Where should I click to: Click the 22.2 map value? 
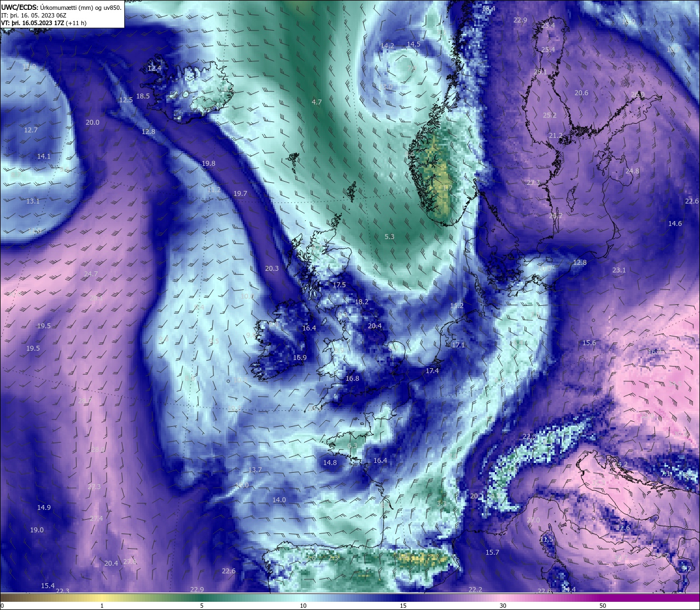(475, 590)
